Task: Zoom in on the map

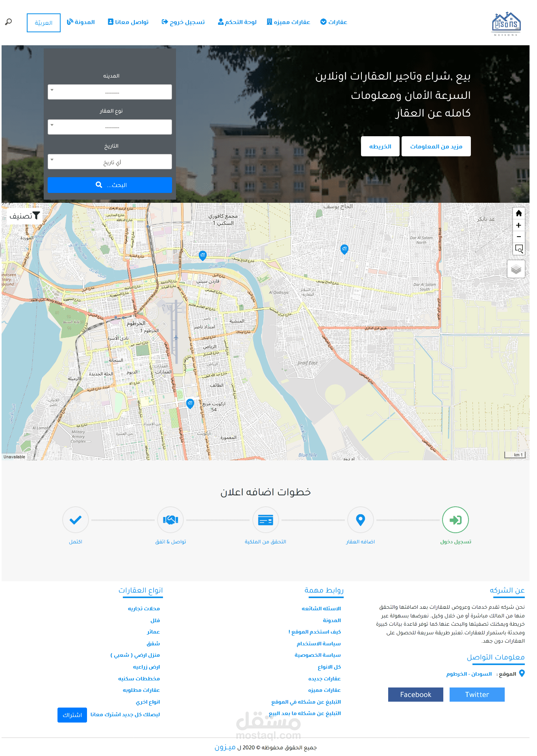Action: click(x=518, y=225)
